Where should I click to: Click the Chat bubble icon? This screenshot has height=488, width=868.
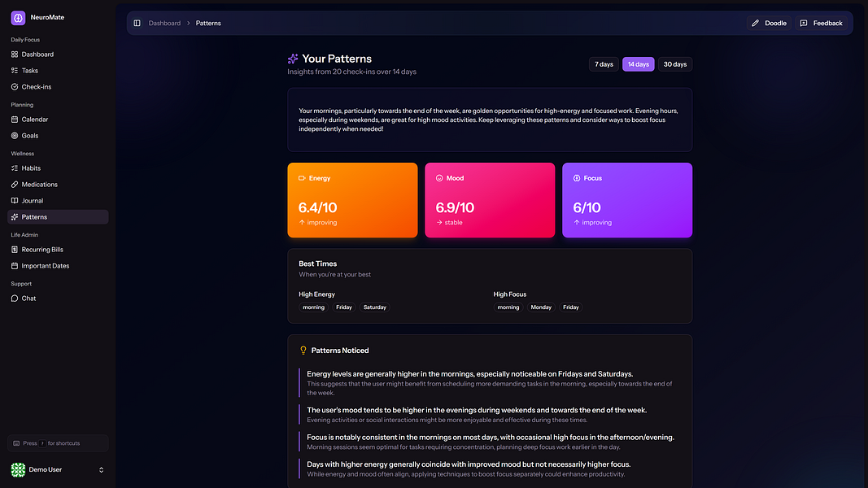[x=15, y=298]
